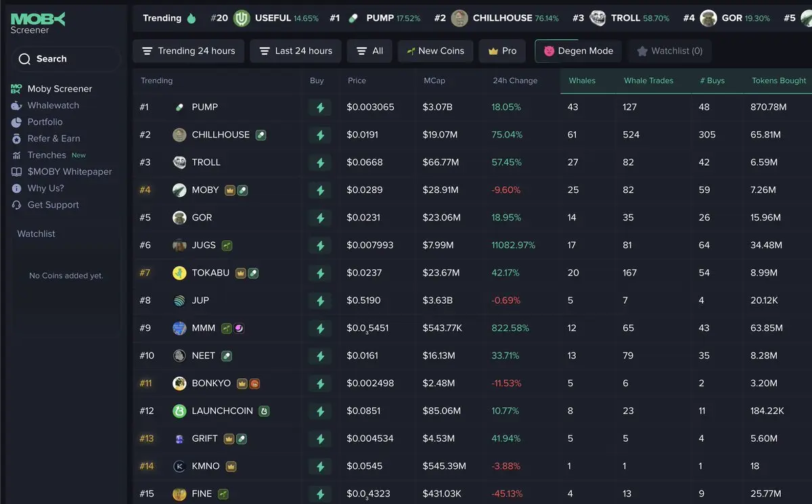This screenshot has width=812, height=504.
Task: Buy TOKABU with lightning button
Action: (x=320, y=273)
